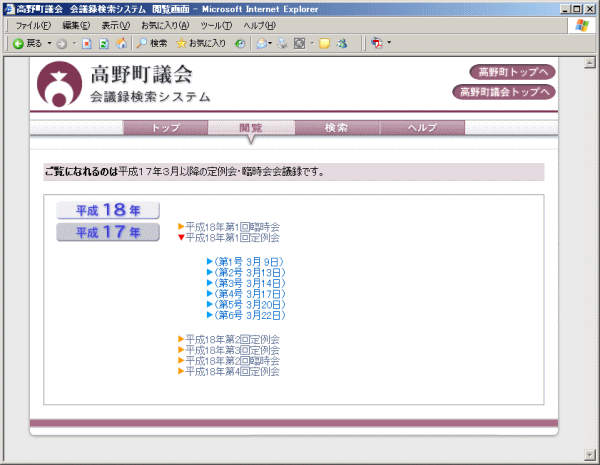Image resolution: width=600 pixels, height=465 pixels.
Task: Expand 平成18年第1回臨時会 entry
Action: tap(229, 227)
